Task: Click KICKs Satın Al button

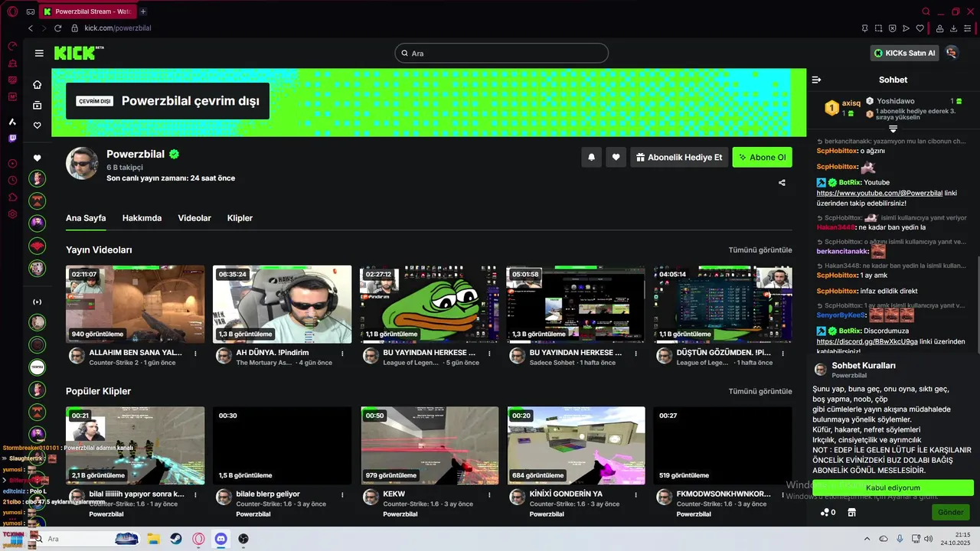Action: [x=904, y=53]
